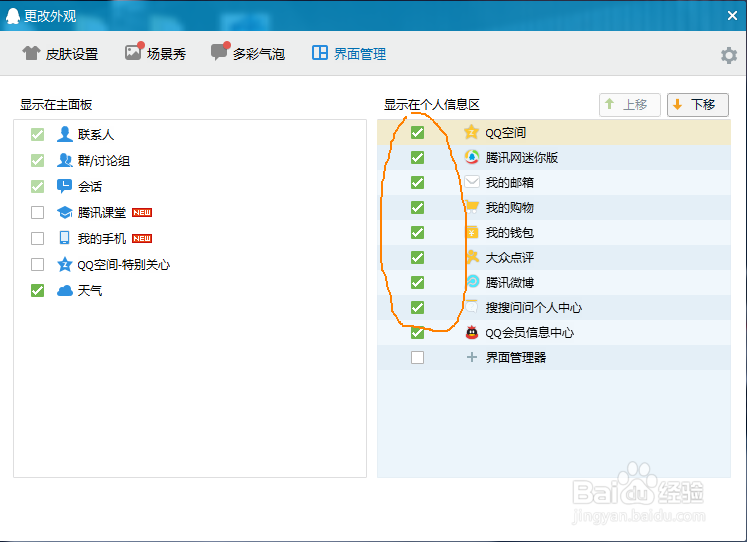747x542 pixels.
Task: Select the QQ会员信息中心 row text
Action: point(530,332)
